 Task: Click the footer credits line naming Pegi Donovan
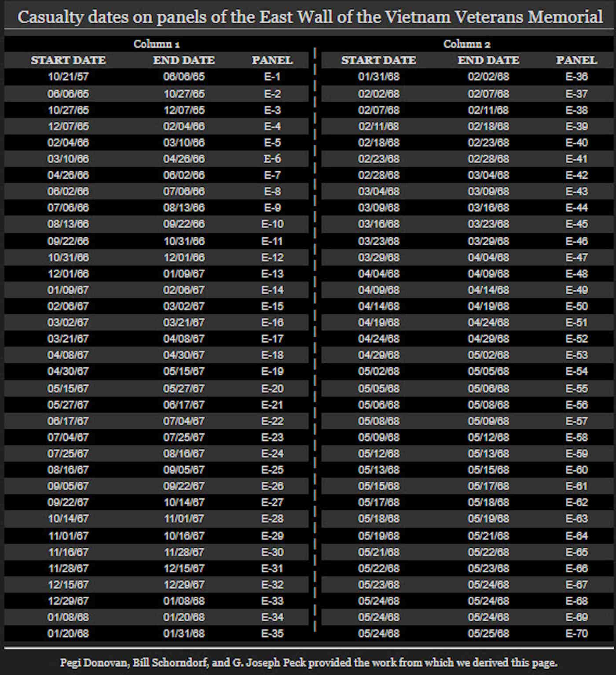pyautogui.click(x=308, y=663)
